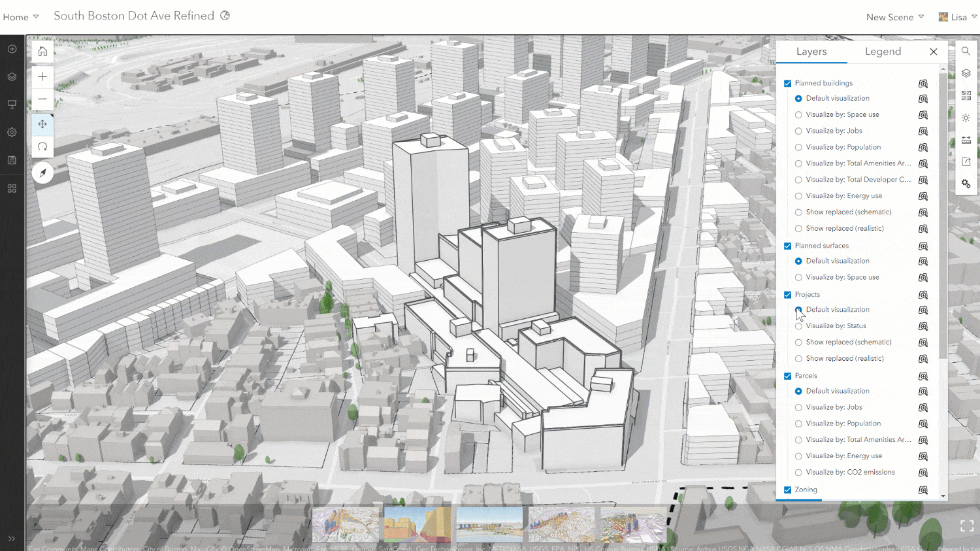Click the scene title South Boston Dot Ave Refined
Viewport: 980px width, 551px height.
point(134,16)
